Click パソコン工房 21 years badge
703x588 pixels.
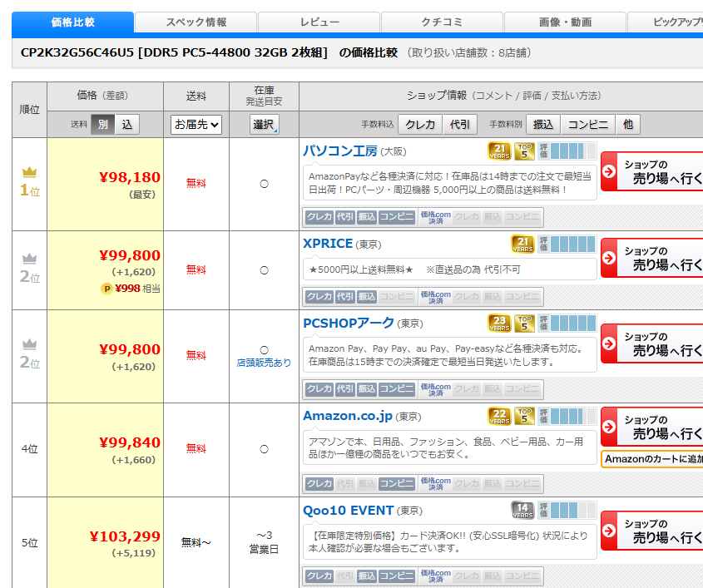(x=499, y=151)
